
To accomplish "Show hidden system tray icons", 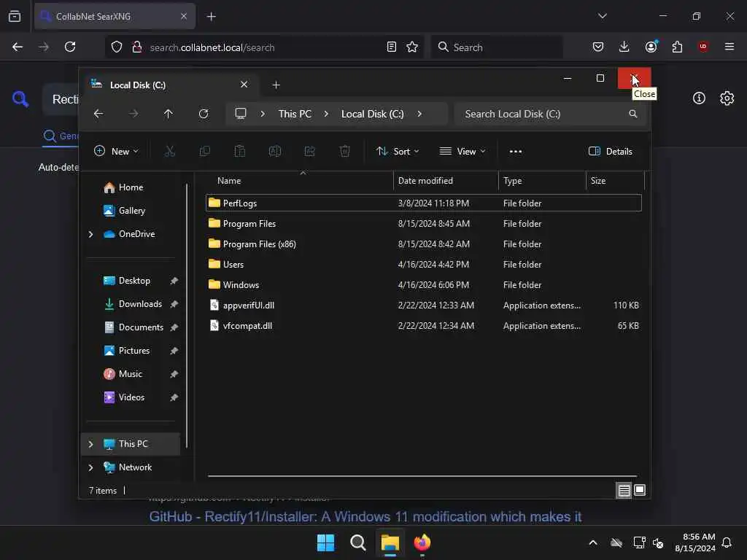I will [x=593, y=542].
